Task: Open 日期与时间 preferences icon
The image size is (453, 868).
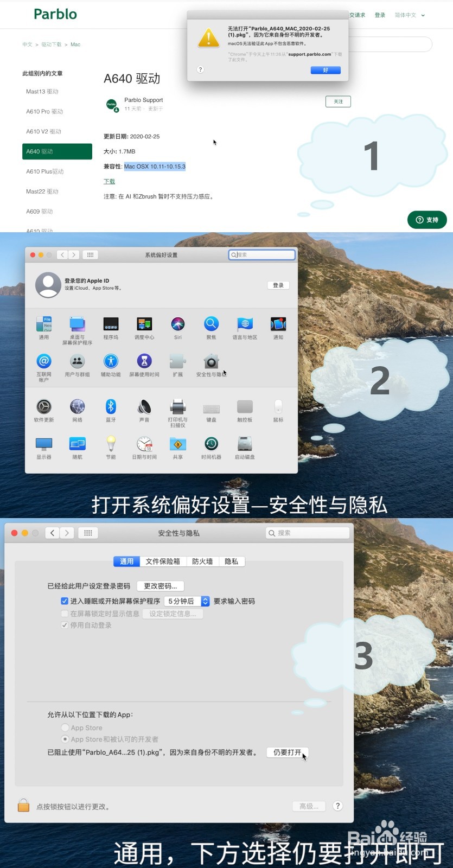Action: click(x=144, y=444)
